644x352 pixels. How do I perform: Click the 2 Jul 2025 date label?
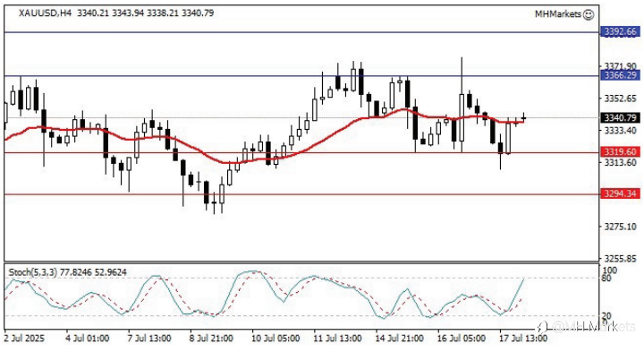pyautogui.click(x=25, y=339)
